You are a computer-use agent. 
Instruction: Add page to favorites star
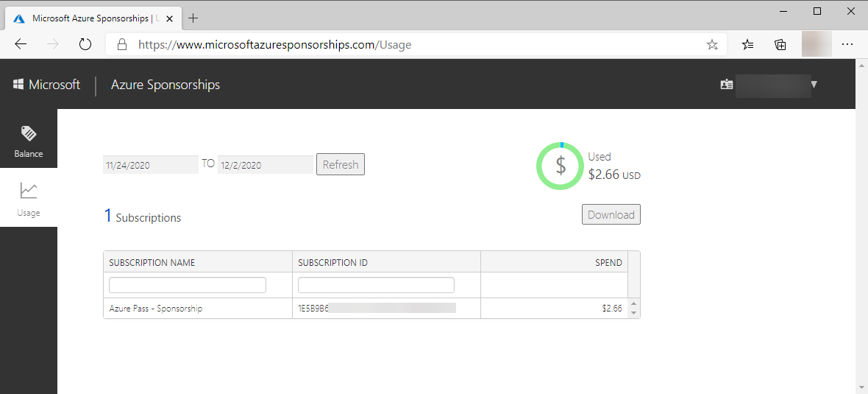(712, 45)
